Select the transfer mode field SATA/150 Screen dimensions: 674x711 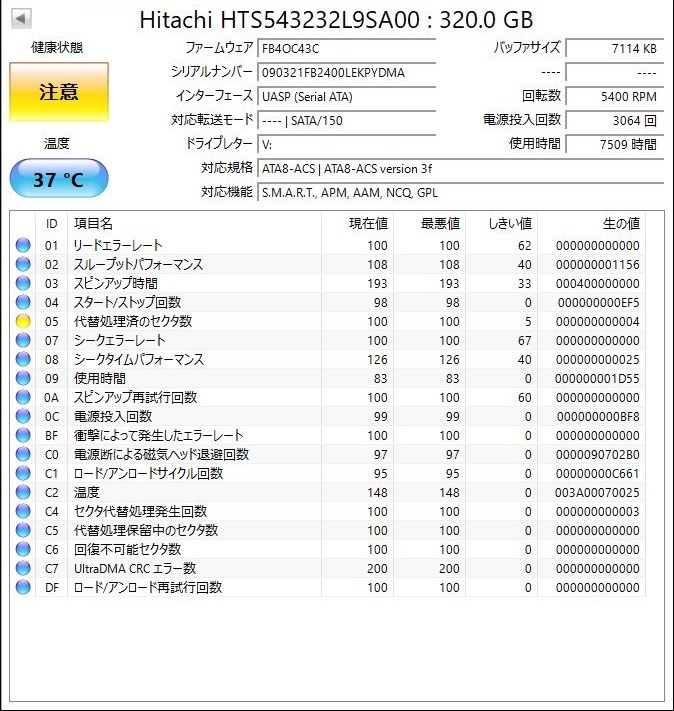[x=347, y=121]
